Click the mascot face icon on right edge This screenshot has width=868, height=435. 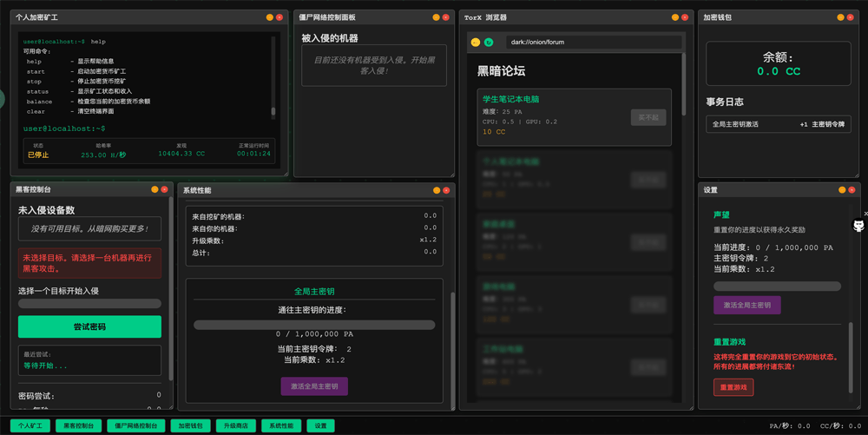[x=858, y=226]
